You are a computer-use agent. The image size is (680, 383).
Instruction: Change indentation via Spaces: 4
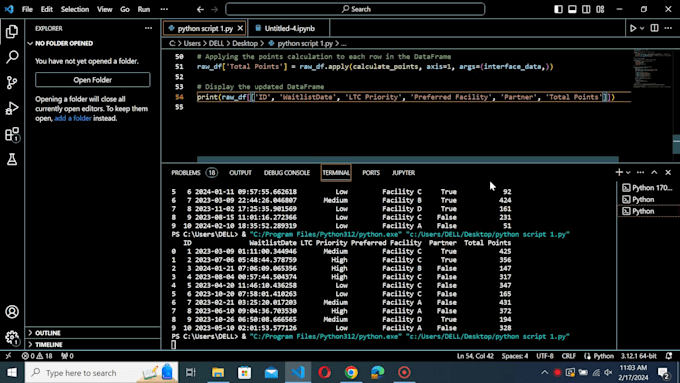coord(515,356)
